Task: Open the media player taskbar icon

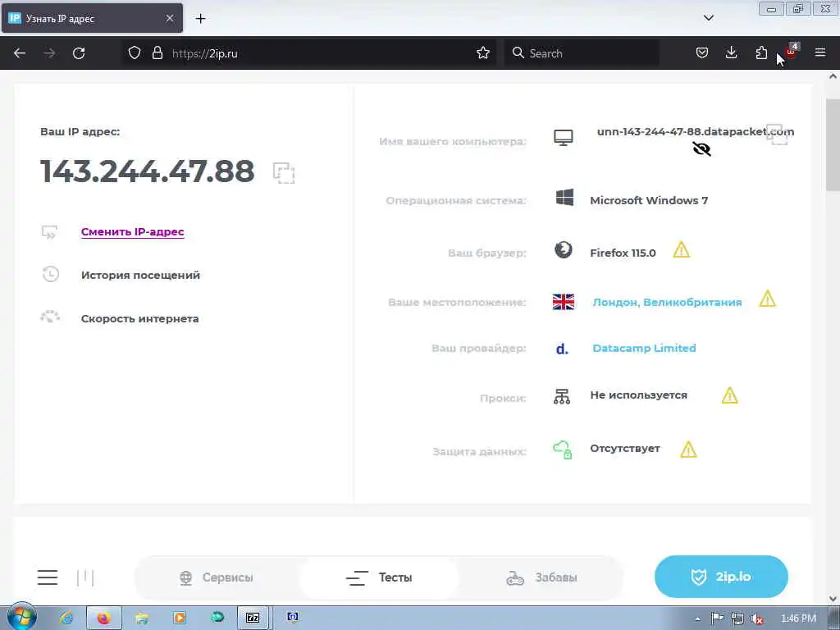Action: pyautogui.click(x=180, y=618)
